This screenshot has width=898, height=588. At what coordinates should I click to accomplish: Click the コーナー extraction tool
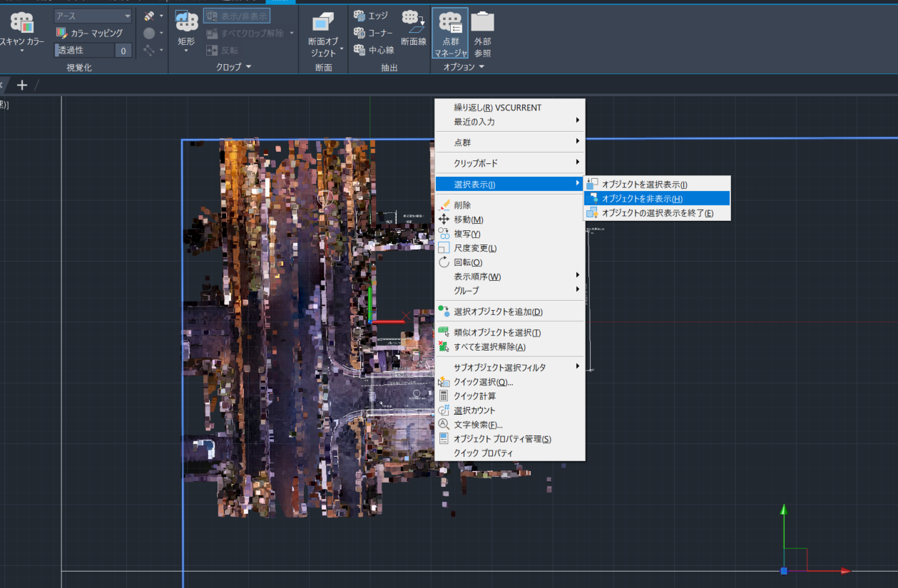coord(373,33)
